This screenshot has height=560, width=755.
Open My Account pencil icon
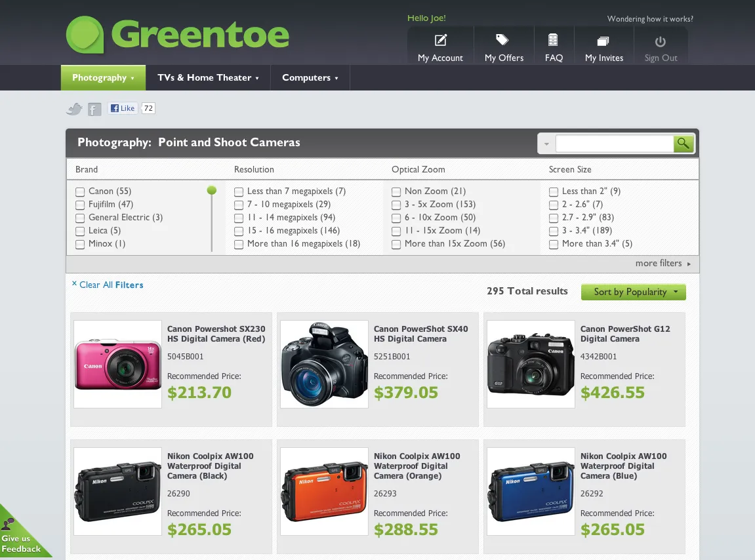tap(441, 40)
